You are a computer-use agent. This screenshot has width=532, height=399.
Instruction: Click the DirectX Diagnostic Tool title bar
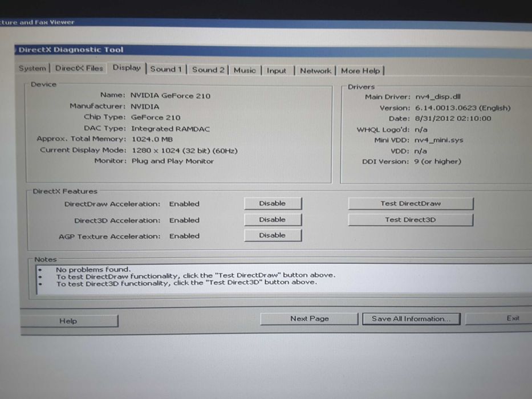pos(273,51)
